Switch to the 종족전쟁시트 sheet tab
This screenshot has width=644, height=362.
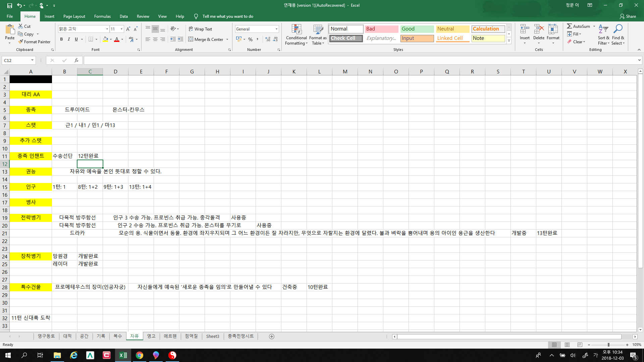(x=240, y=336)
